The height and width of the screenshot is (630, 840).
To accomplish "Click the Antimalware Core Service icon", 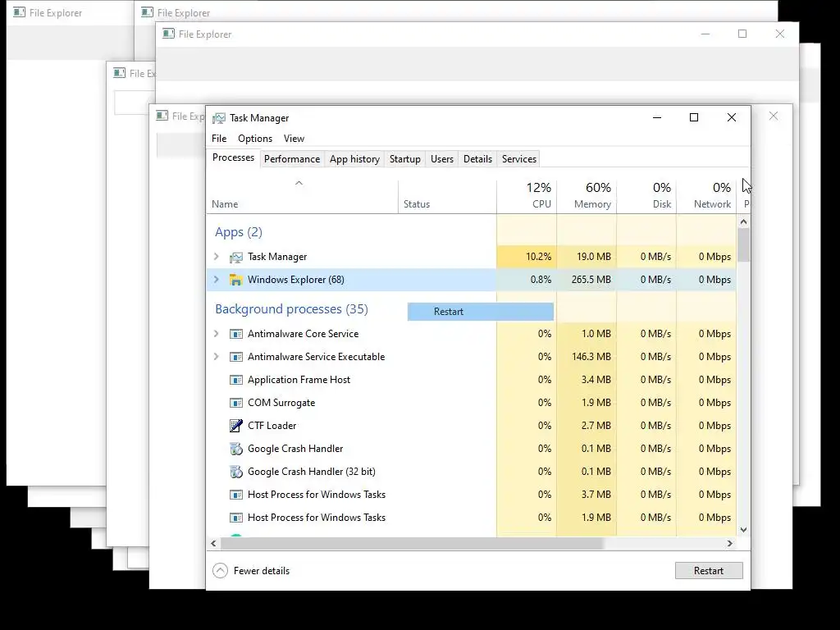I will (x=235, y=334).
